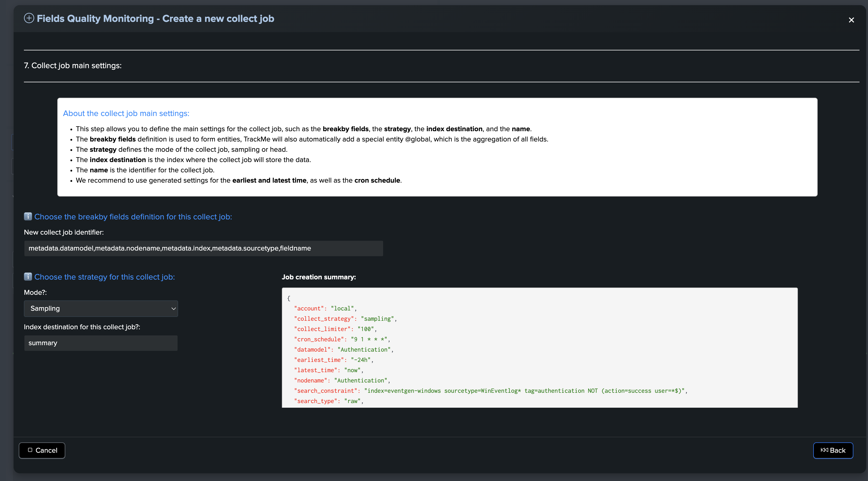Click bullet about the @global special entity

312,139
